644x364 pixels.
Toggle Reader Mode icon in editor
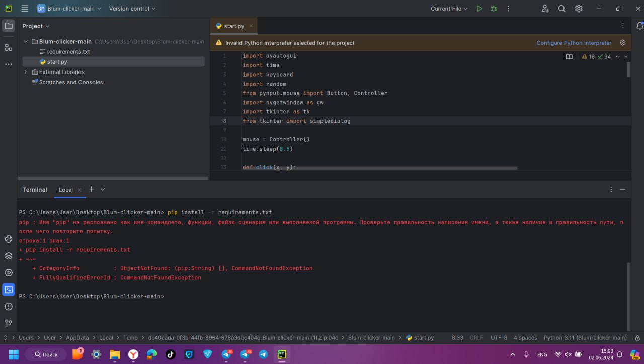[x=569, y=57]
